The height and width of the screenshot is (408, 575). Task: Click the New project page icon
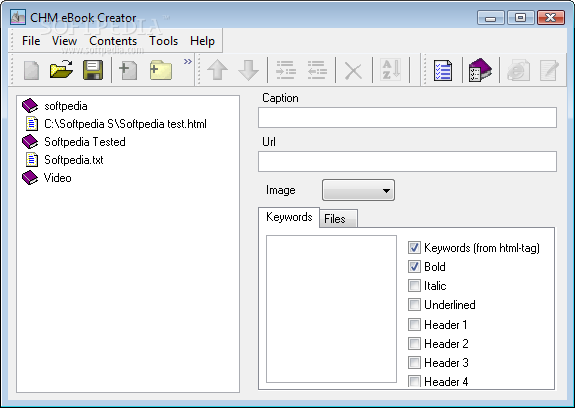(x=32, y=70)
